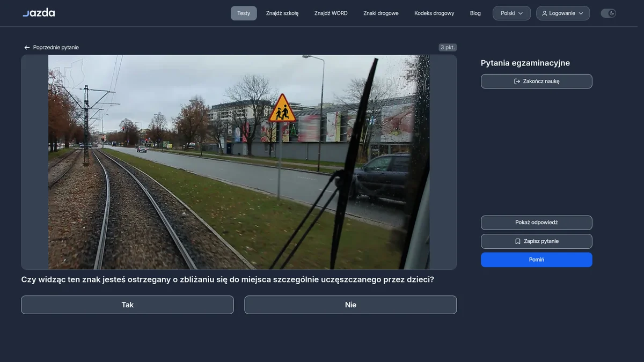Open Znajdź szkołę in navigation
Viewport: 644px width, 362px height.
[x=282, y=13]
